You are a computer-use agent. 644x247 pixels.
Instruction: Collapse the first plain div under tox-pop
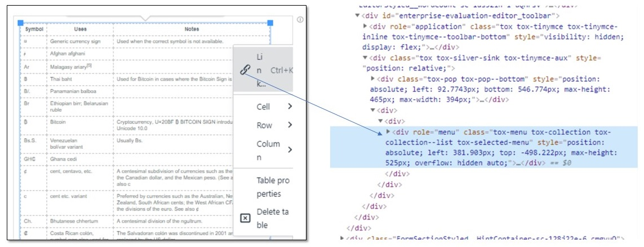coord(372,110)
